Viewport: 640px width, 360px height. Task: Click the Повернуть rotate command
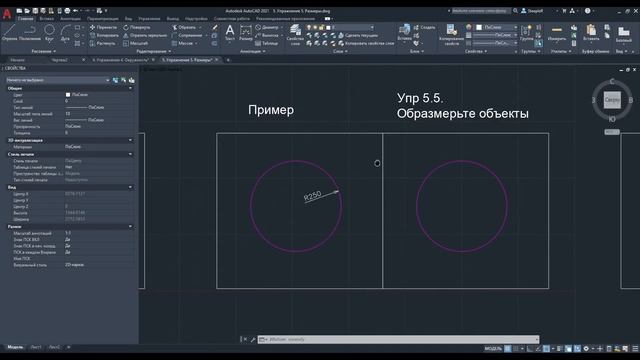tap(137, 27)
